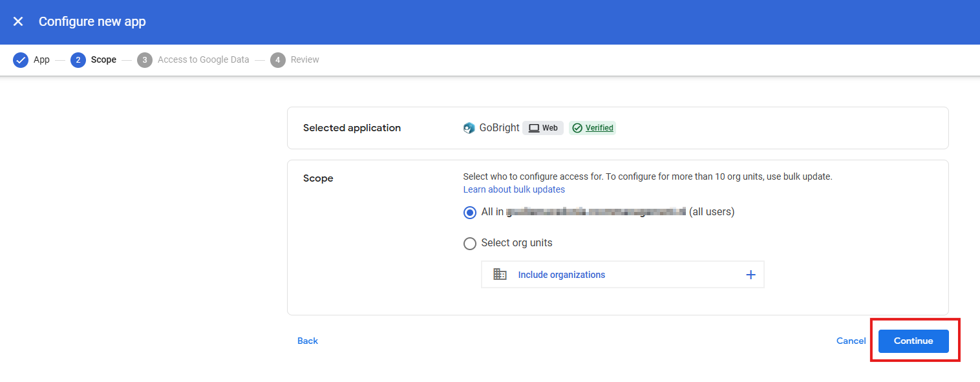Close the Configure new app dialog

pyautogui.click(x=18, y=21)
